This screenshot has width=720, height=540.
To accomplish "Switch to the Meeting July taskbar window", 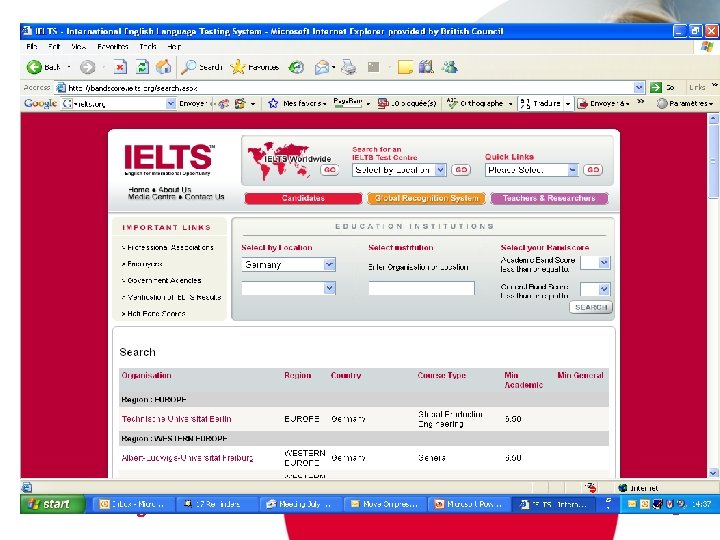I will tap(299, 504).
